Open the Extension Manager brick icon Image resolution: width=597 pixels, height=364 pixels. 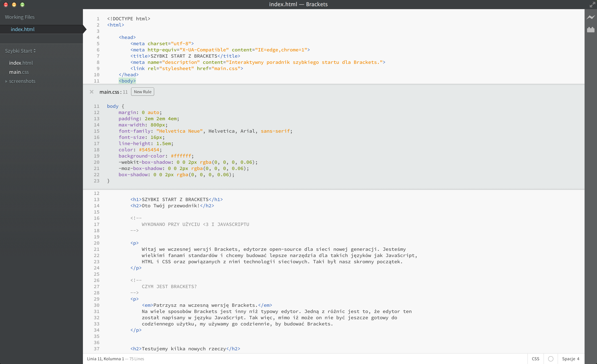click(x=590, y=30)
